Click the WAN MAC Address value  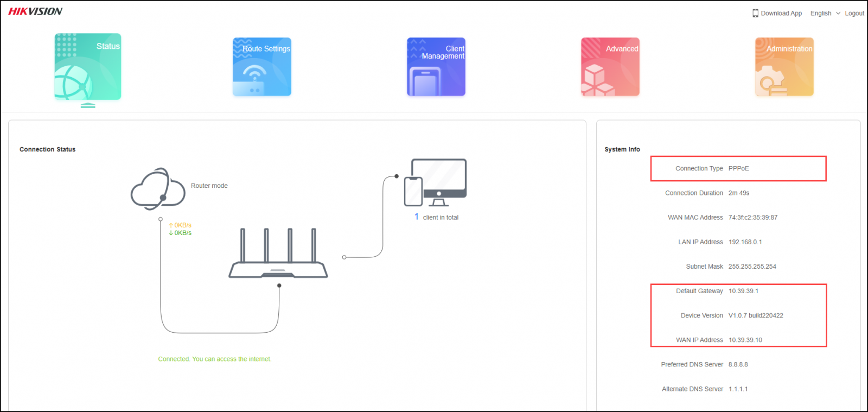(753, 217)
